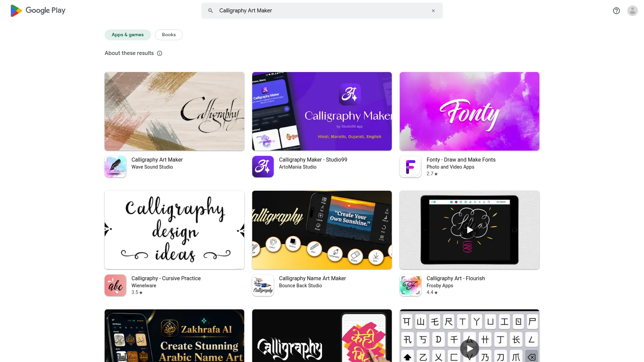Open the Zakhrafa AI Arabic Name Art banner
This screenshot has width=644, height=362.
click(x=174, y=336)
